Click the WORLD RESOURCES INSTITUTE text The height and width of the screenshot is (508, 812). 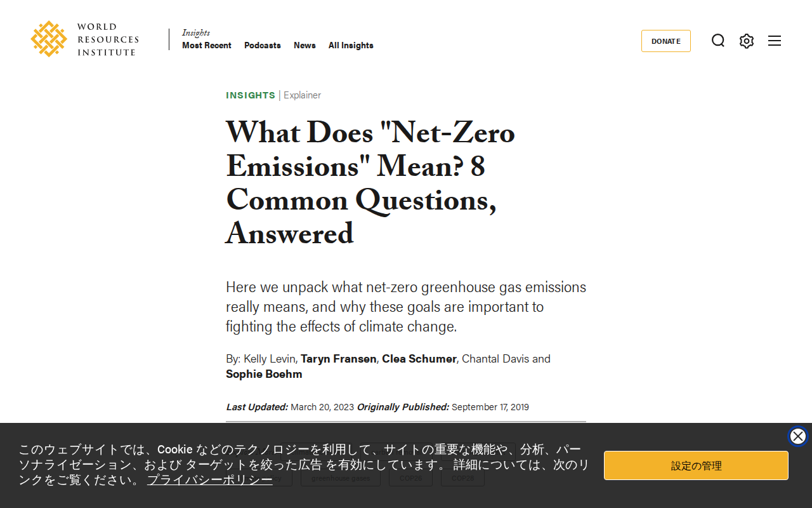tap(108, 39)
